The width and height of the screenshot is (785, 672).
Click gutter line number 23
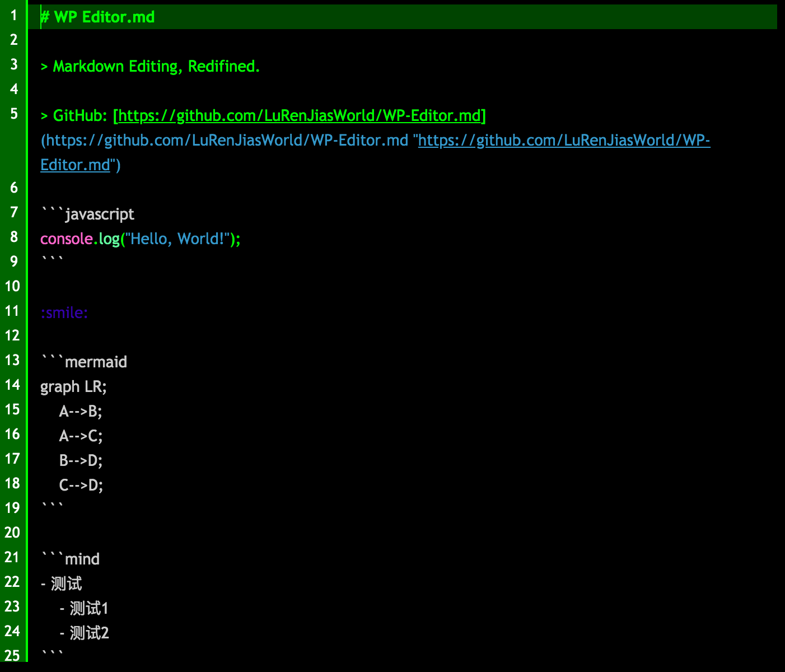click(x=12, y=606)
